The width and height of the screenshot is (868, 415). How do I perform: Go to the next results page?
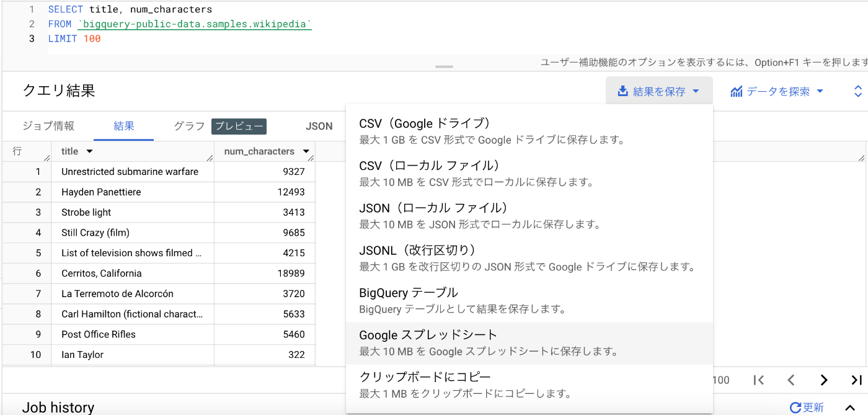[823, 380]
